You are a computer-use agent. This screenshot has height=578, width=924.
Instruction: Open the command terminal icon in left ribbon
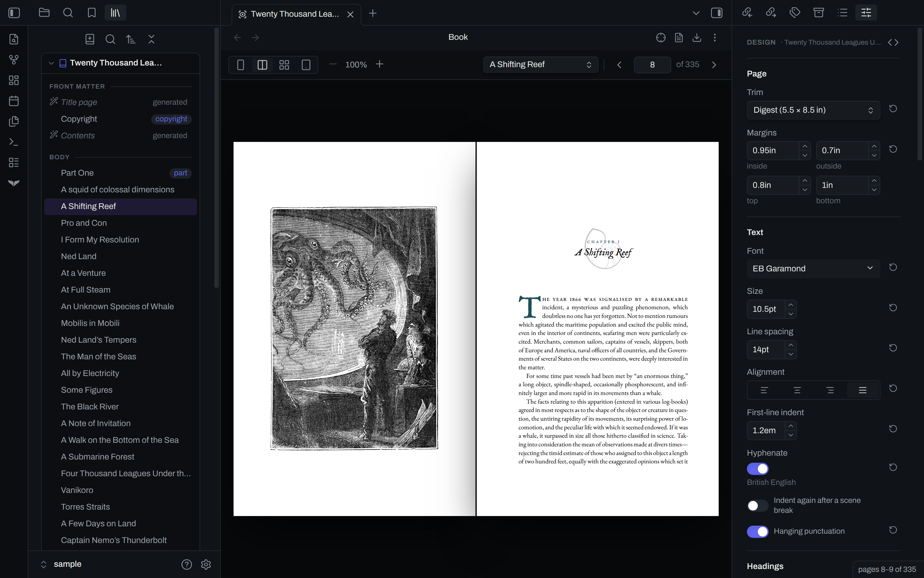point(14,142)
